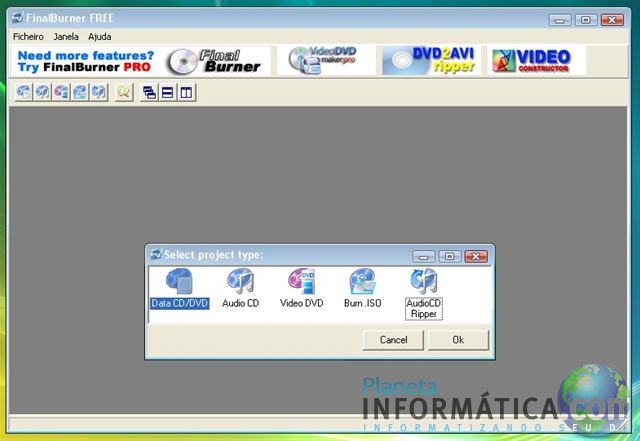Open the Final Burner logo banner
The height and width of the screenshot is (441, 640).
[x=216, y=61]
